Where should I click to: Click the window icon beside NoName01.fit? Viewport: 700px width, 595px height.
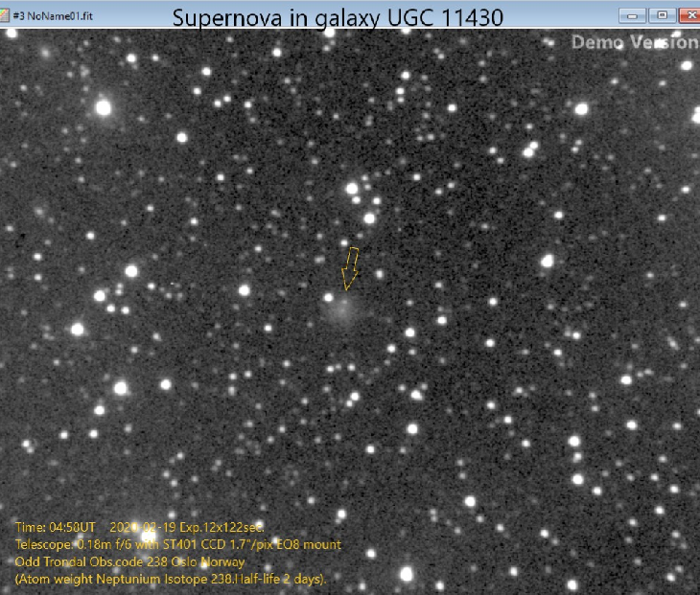coord(6,15)
